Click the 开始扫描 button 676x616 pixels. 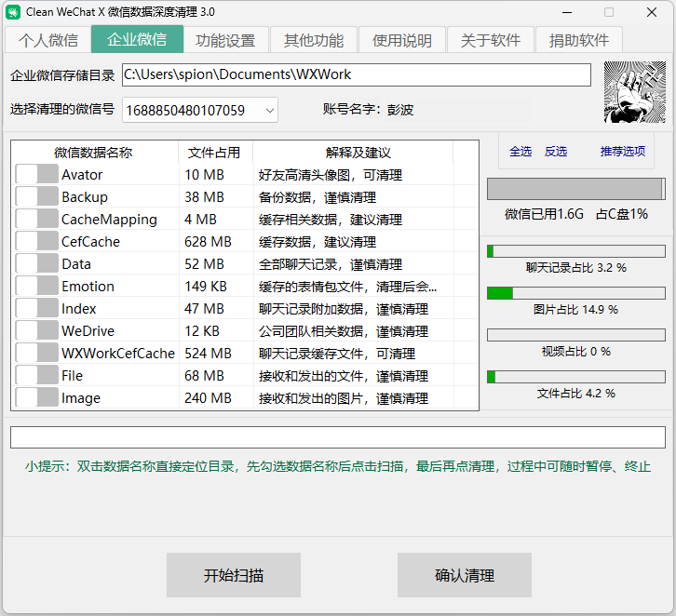[x=234, y=575]
